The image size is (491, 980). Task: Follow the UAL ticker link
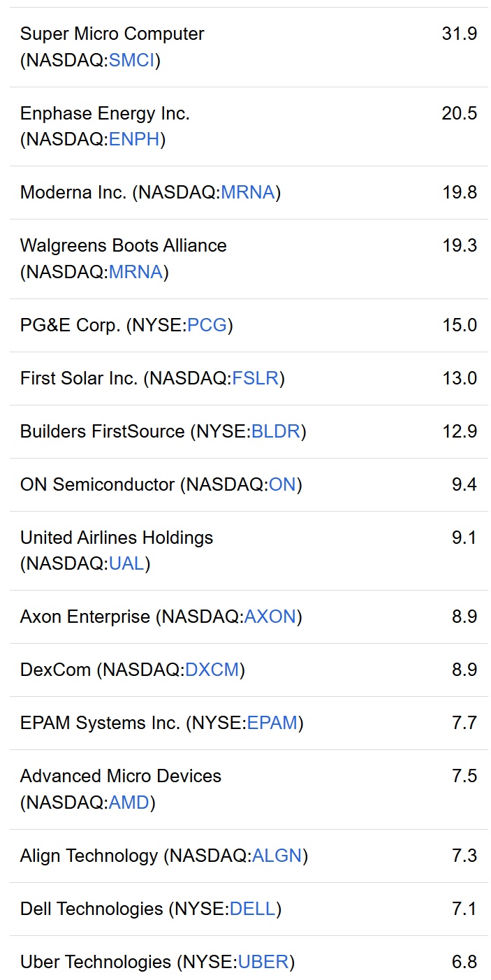click(126, 564)
